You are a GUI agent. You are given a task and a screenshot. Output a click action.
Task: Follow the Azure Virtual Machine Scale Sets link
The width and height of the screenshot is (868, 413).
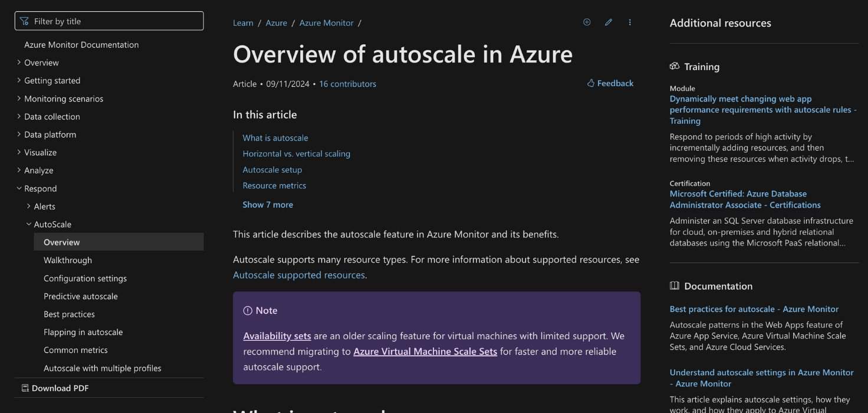pos(425,352)
